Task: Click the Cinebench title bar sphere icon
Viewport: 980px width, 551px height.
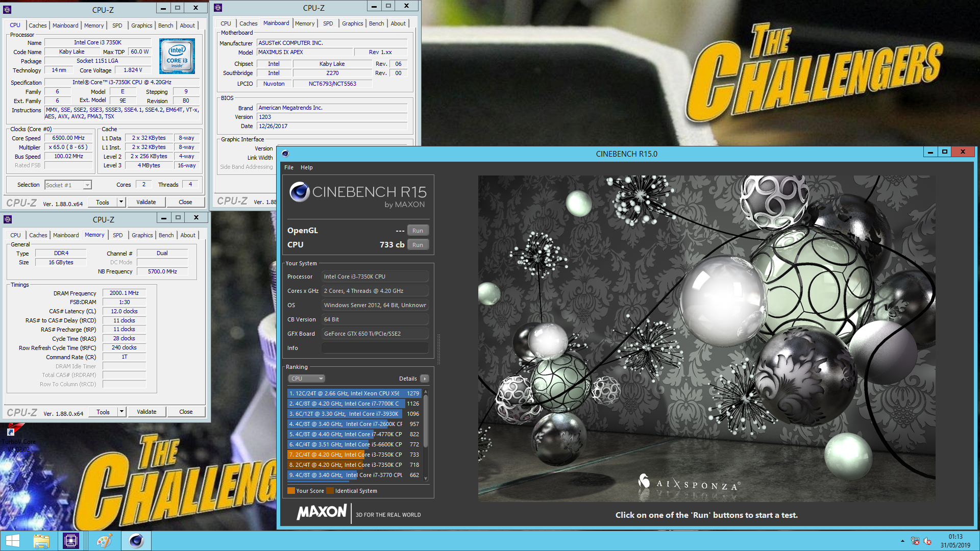Action: coord(285,154)
